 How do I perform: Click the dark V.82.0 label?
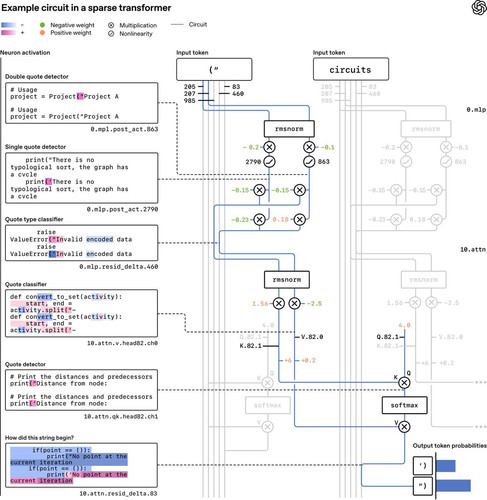[312, 337]
